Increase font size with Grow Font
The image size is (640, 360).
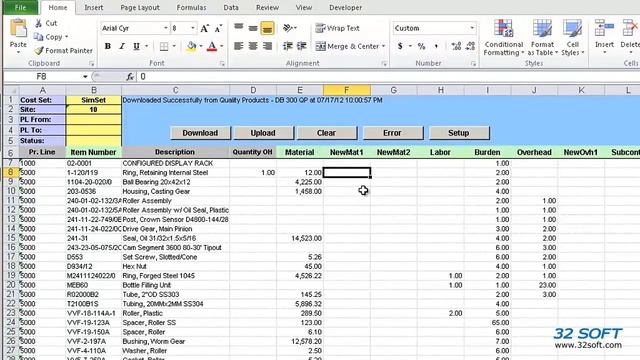(204, 28)
